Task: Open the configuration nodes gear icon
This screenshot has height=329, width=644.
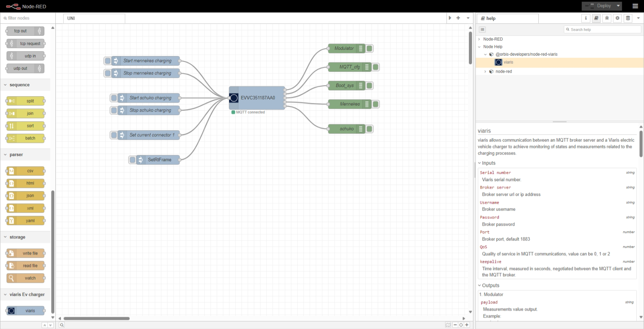Action: tap(617, 18)
